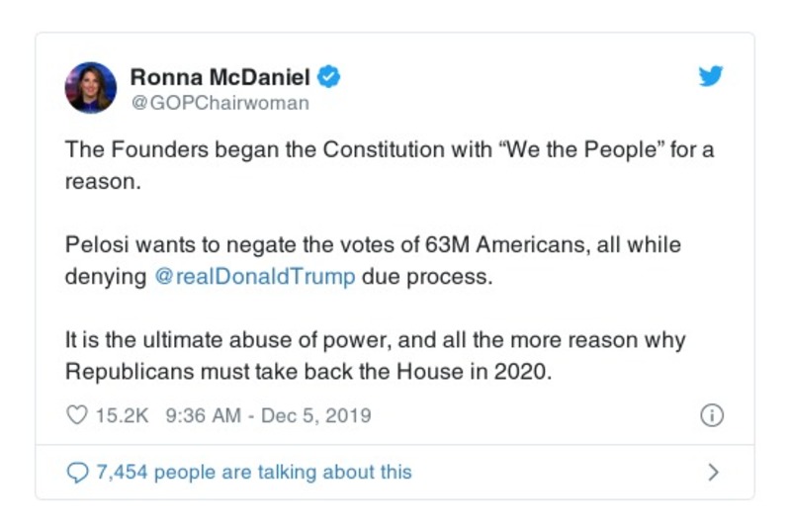This screenshot has height=532, width=790.
Task: Click the blue speech bubble reply icon
Action: pos(77,473)
